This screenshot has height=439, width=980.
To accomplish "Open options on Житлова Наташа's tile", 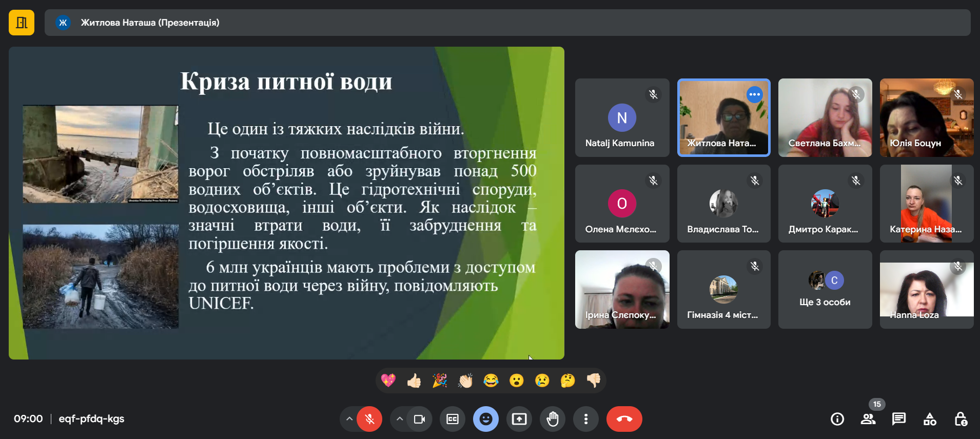I will (754, 94).
